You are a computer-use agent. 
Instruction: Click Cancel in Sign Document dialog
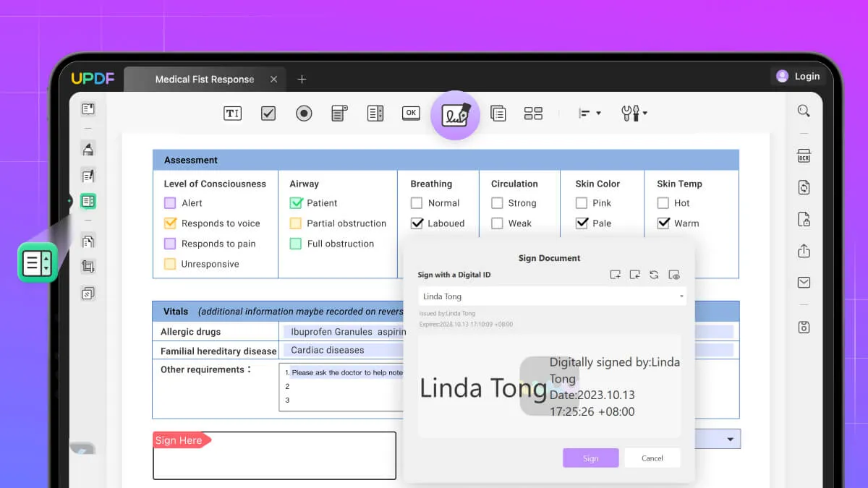pos(652,458)
